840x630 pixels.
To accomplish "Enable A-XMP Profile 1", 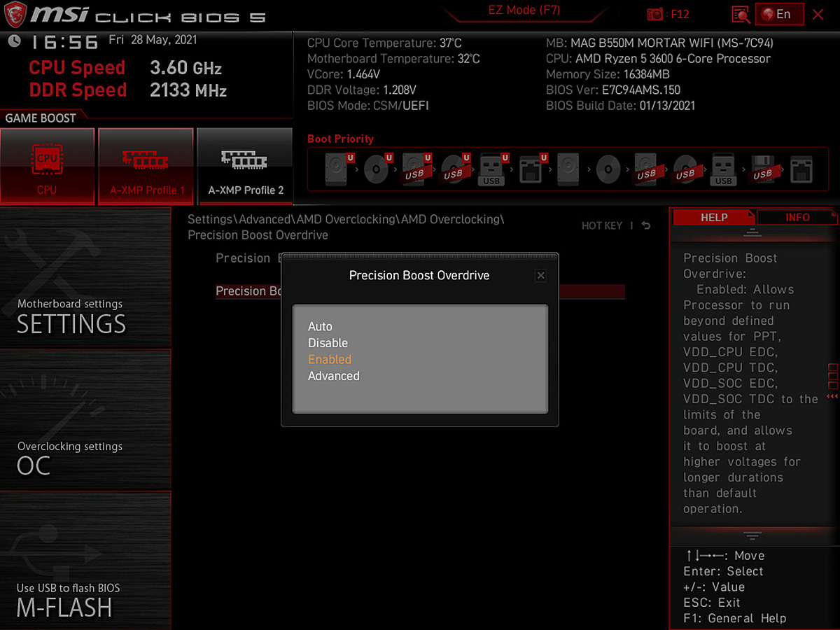I will [146, 167].
